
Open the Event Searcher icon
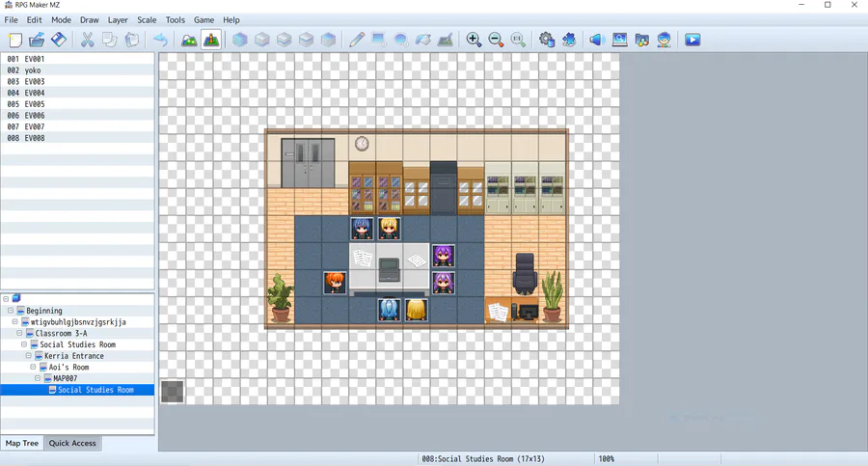pyautogui.click(x=619, y=40)
